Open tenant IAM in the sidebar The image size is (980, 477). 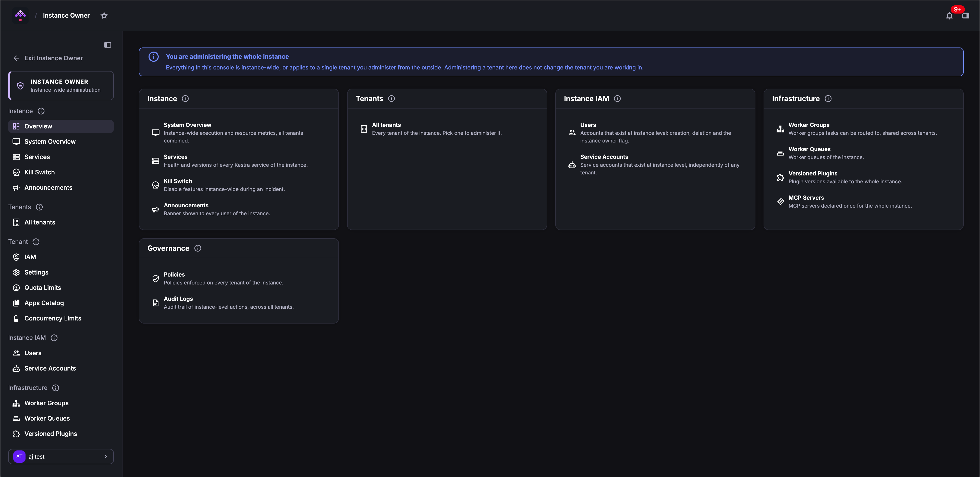[x=61, y=257]
